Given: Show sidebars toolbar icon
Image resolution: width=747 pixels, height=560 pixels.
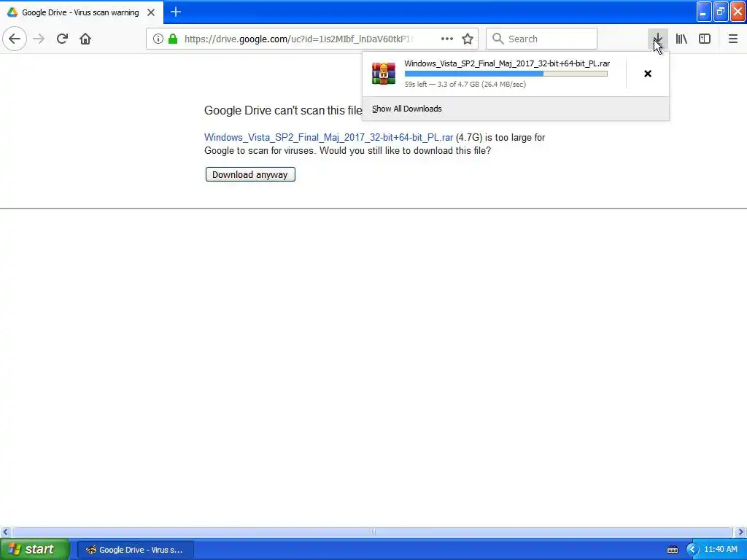Looking at the screenshot, I should point(705,39).
